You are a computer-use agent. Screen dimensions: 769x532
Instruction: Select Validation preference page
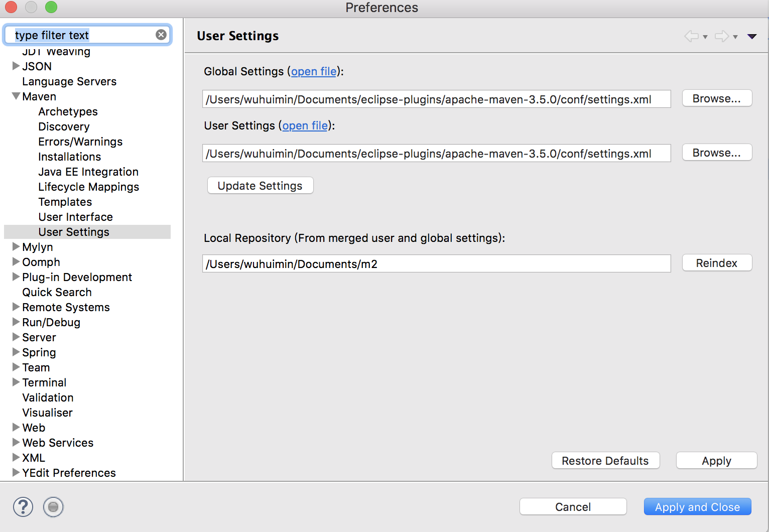coord(48,397)
